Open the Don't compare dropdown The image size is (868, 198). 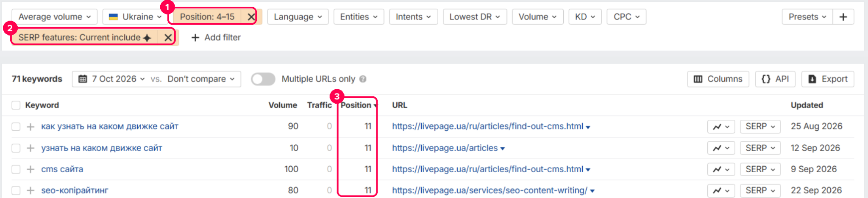pos(201,79)
